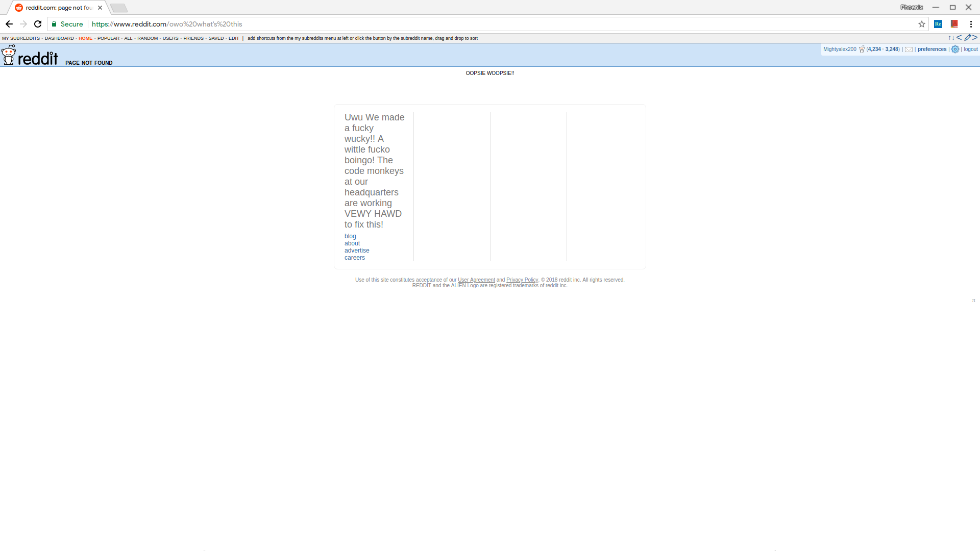Click the bookmark/star this page icon
Image resolution: width=980 pixels, height=551 pixels.
921,23
